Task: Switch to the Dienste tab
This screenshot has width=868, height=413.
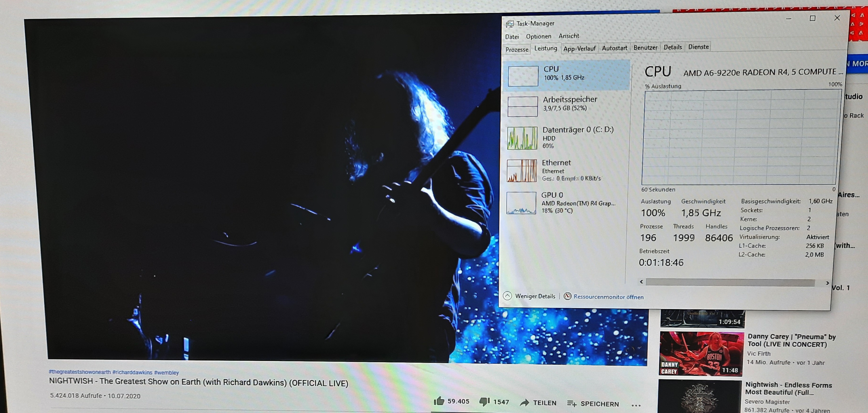Action: (698, 47)
